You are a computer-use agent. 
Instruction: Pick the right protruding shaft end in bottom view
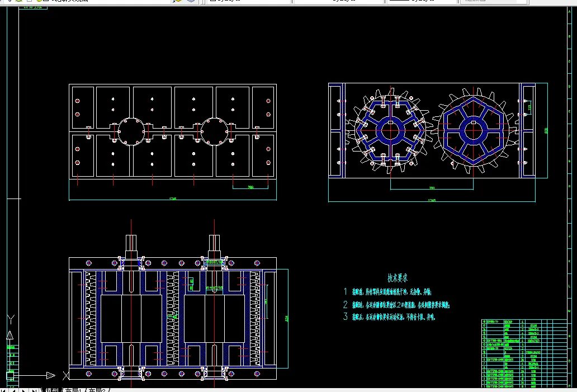(x=215, y=243)
